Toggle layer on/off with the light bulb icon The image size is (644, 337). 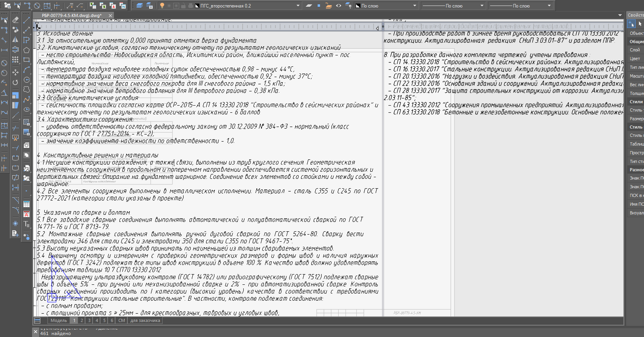(x=162, y=6)
